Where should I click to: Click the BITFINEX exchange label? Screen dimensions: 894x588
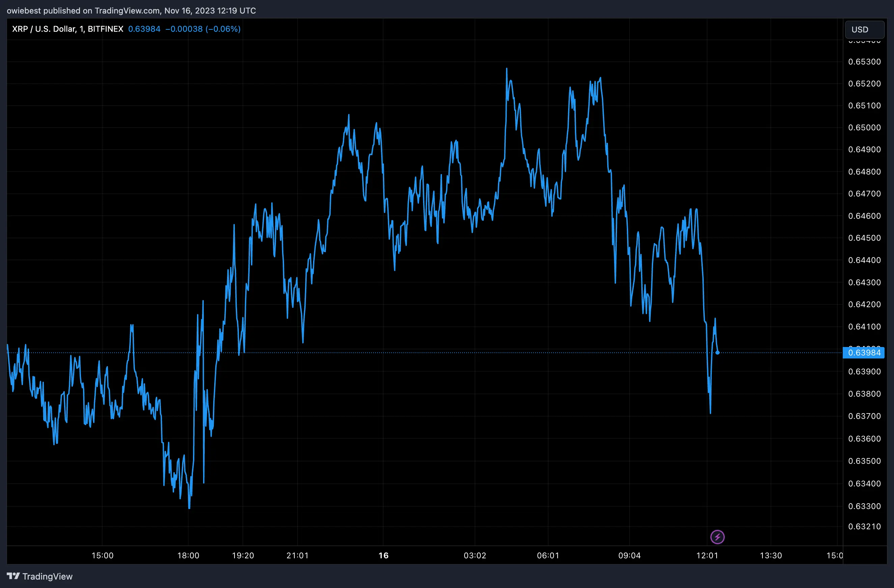coord(106,29)
